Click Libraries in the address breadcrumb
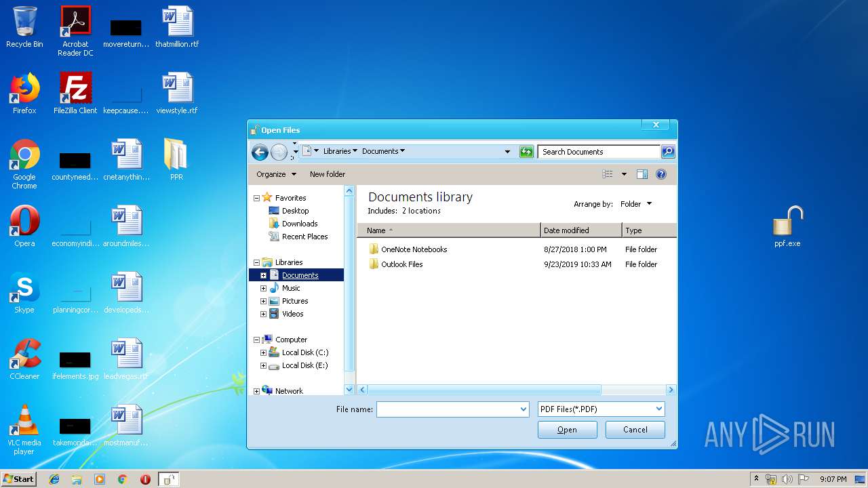The height and width of the screenshot is (488, 868). (337, 151)
